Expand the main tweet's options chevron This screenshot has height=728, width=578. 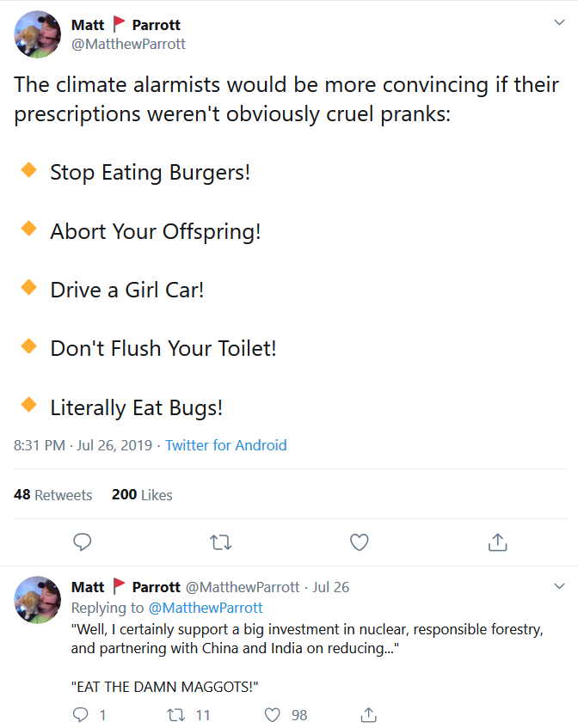coord(559,21)
